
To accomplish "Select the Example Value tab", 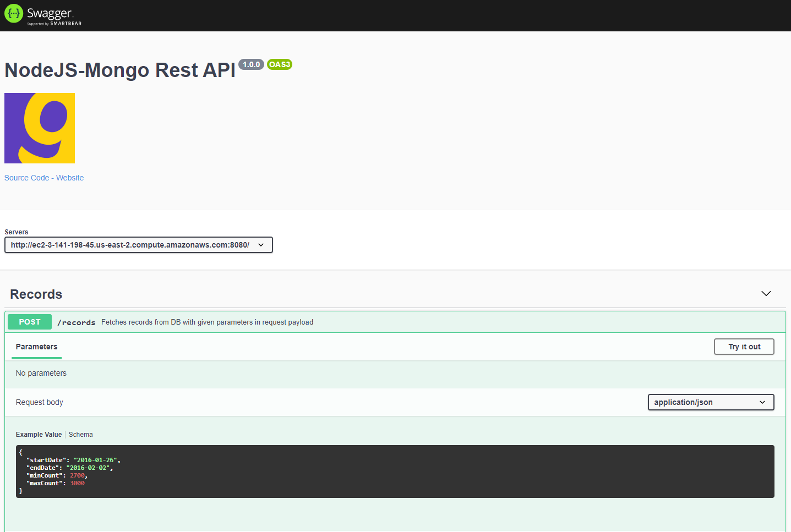I will point(39,435).
